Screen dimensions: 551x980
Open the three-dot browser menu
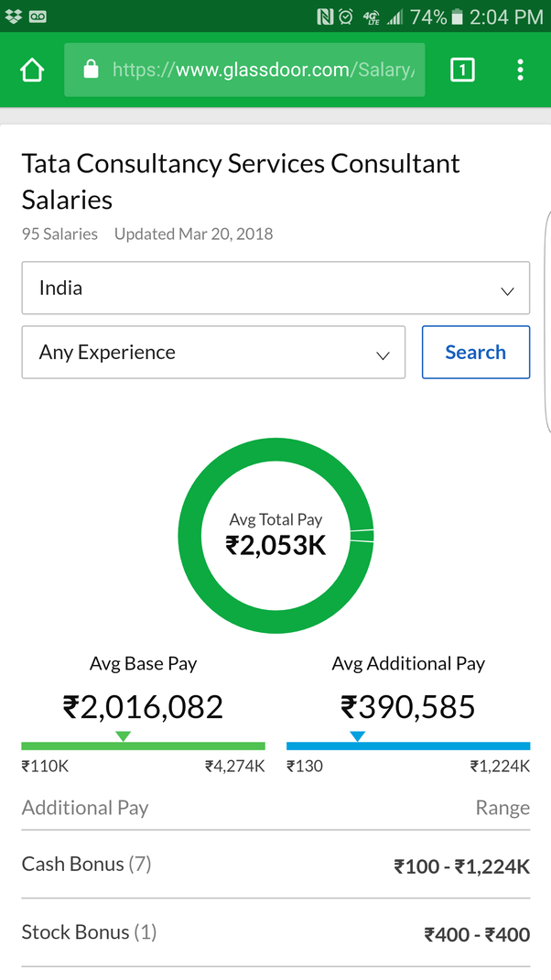520,70
